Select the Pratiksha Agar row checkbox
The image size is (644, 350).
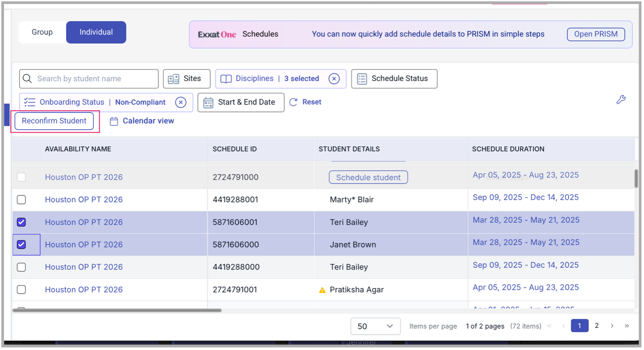tap(21, 290)
